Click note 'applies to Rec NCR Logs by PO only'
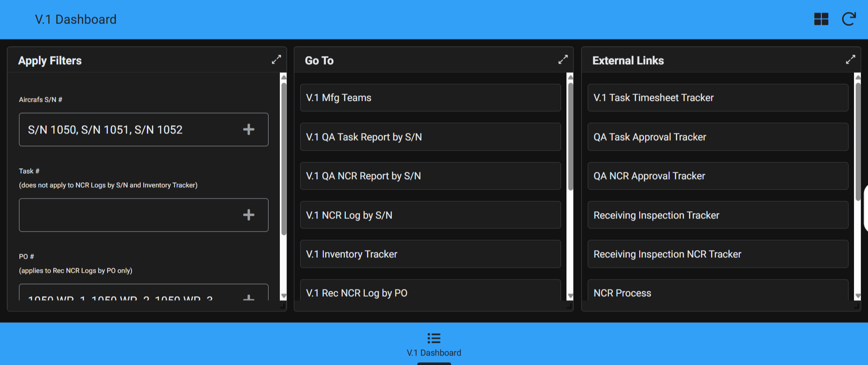Viewport: 868px width, 365px height. (x=76, y=270)
